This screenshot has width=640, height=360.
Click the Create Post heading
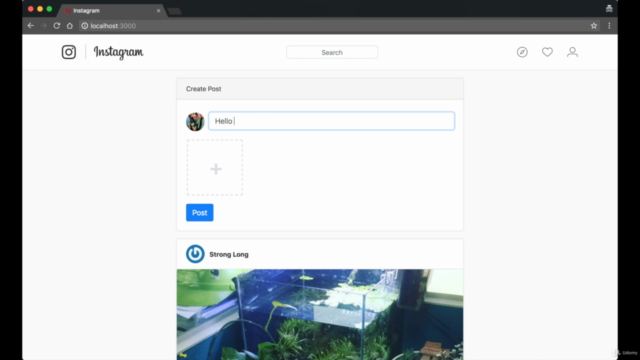point(204,89)
